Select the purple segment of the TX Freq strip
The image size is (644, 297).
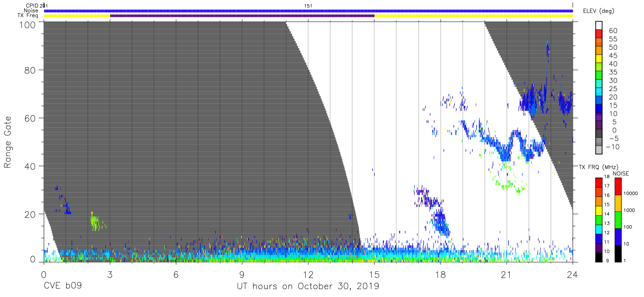[242, 16]
